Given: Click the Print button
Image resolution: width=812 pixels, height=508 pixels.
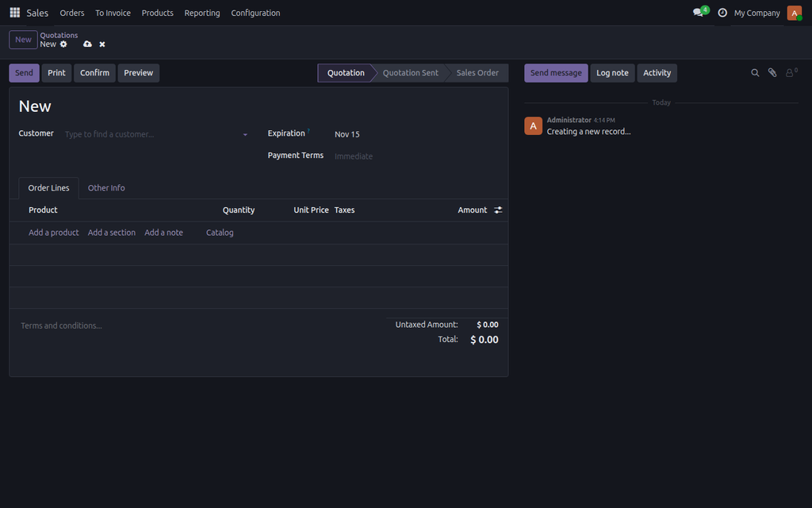Looking at the screenshot, I should (x=56, y=73).
